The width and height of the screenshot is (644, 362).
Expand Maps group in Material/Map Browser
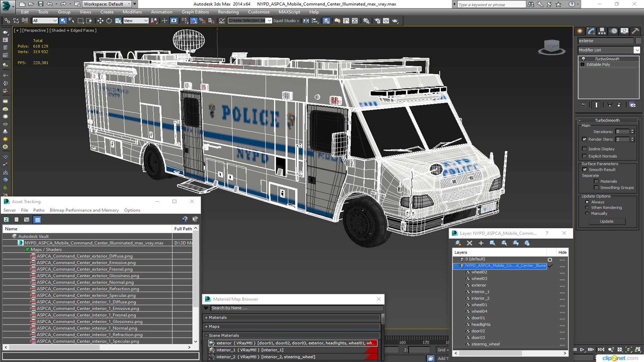click(206, 326)
